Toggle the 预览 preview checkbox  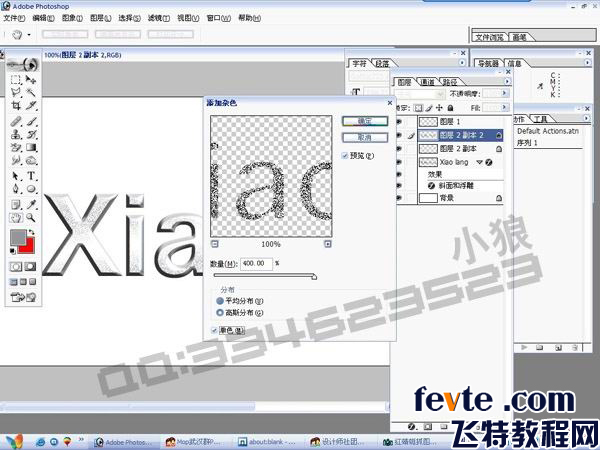click(x=346, y=156)
